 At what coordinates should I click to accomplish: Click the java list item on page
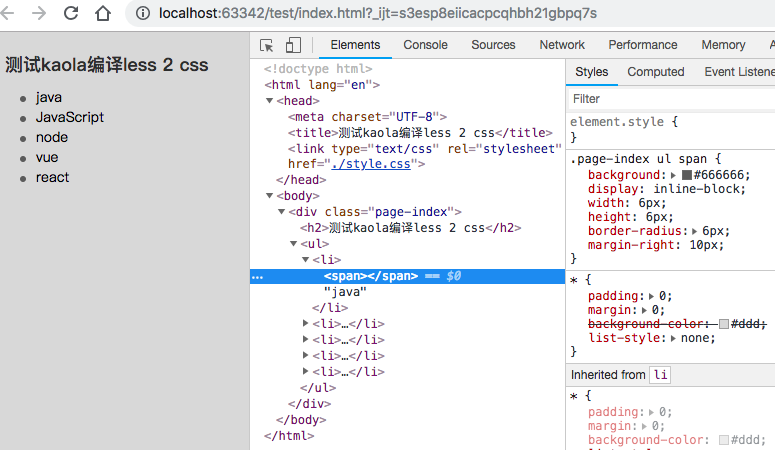click(48, 97)
